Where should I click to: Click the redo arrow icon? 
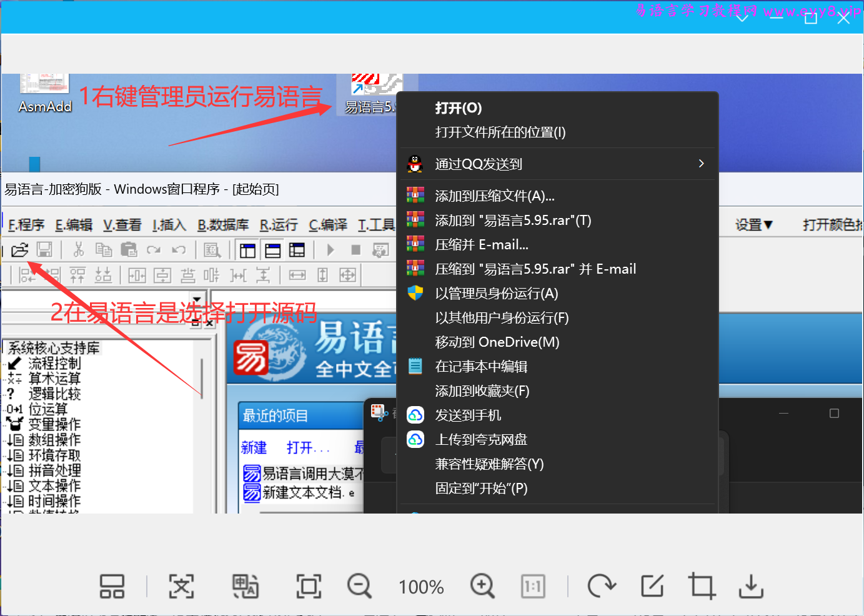coord(154,250)
